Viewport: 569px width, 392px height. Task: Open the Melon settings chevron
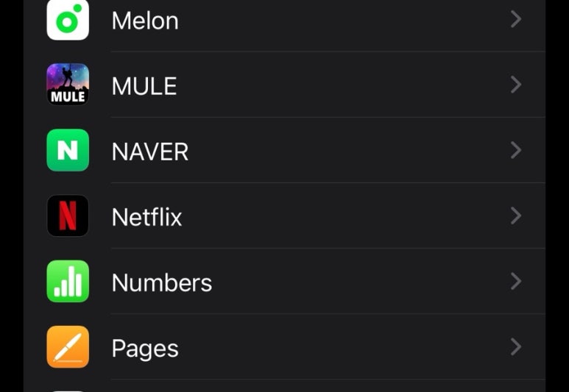[516, 19]
